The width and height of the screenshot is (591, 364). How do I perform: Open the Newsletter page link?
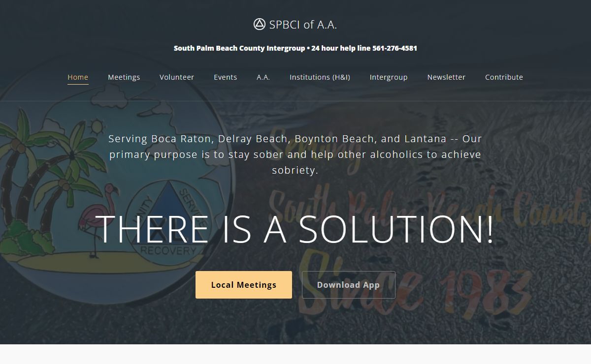[446, 77]
